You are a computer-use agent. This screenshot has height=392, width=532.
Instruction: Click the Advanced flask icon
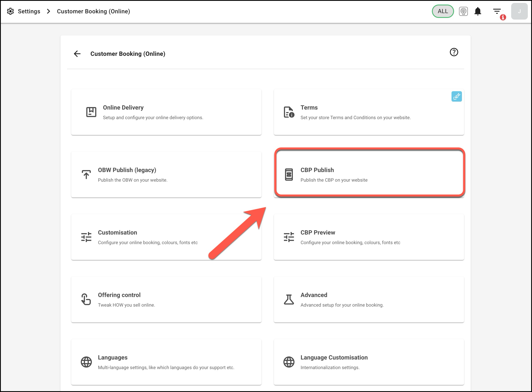point(289,300)
